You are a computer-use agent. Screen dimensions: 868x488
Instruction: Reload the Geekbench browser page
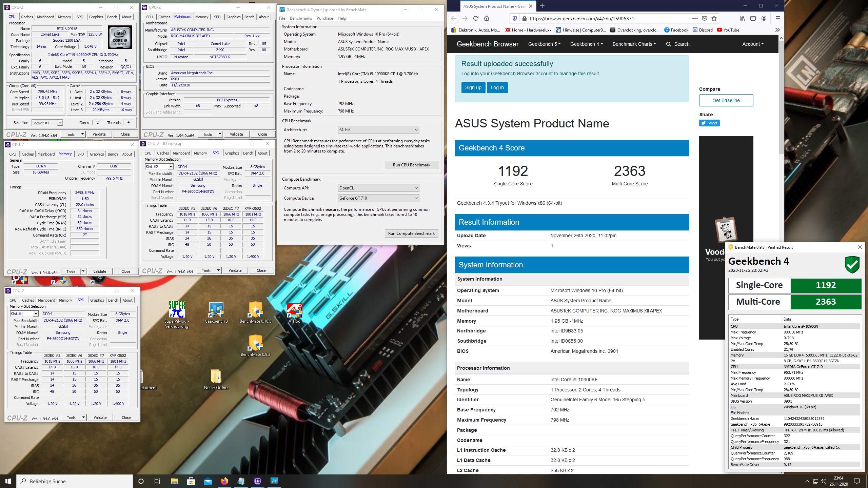476,18
